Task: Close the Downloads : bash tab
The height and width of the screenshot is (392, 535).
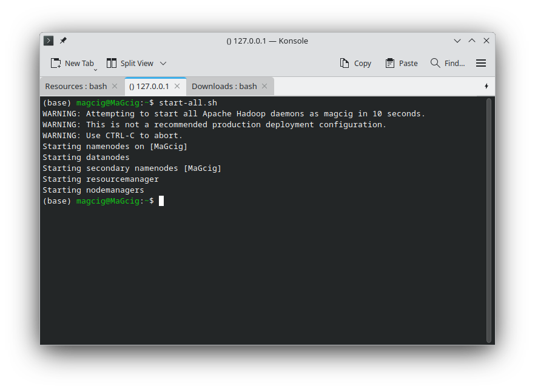Action: click(264, 86)
